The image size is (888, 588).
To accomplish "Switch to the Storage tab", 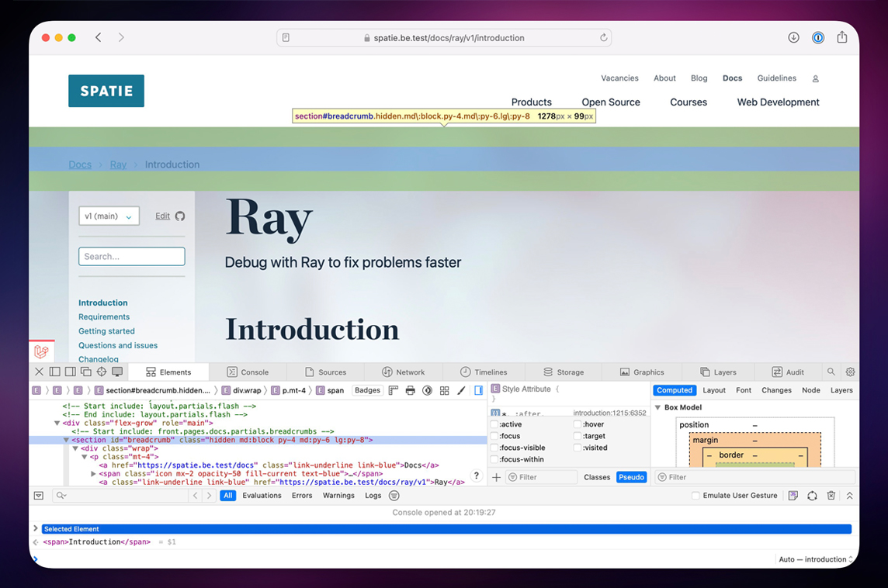I will [564, 372].
